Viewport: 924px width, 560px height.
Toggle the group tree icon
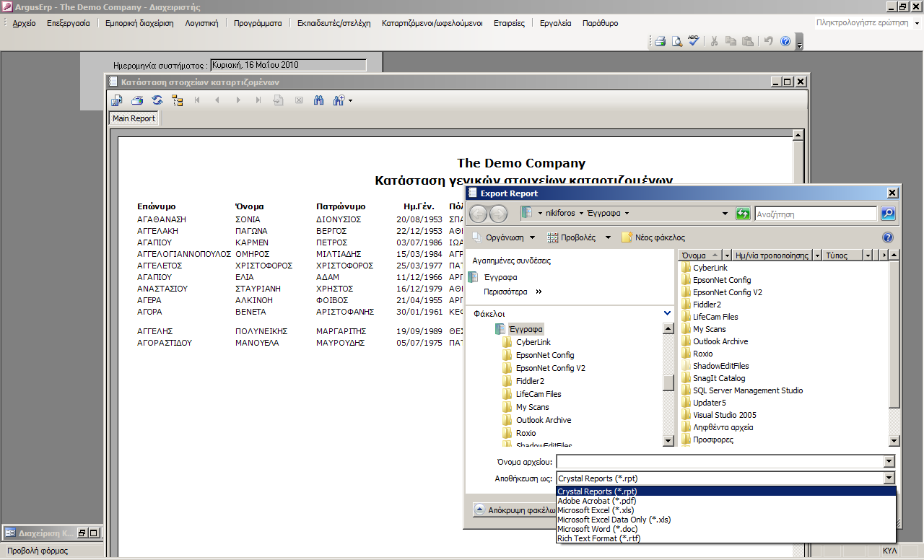pyautogui.click(x=177, y=100)
